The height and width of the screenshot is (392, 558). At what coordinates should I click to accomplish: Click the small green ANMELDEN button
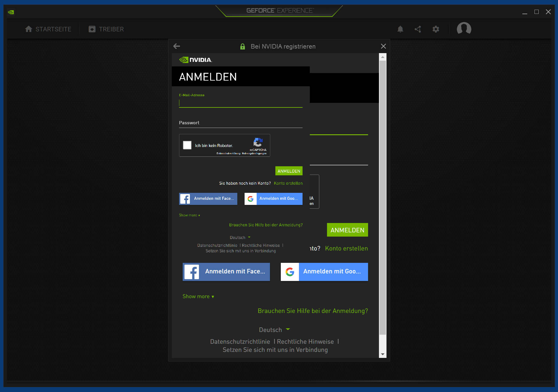pyautogui.click(x=289, y=171)
